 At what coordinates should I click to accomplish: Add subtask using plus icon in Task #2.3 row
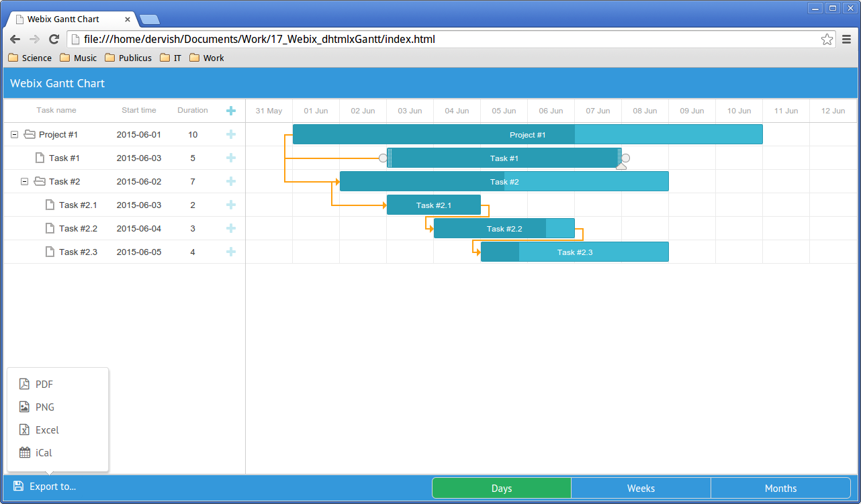[231, 252]
